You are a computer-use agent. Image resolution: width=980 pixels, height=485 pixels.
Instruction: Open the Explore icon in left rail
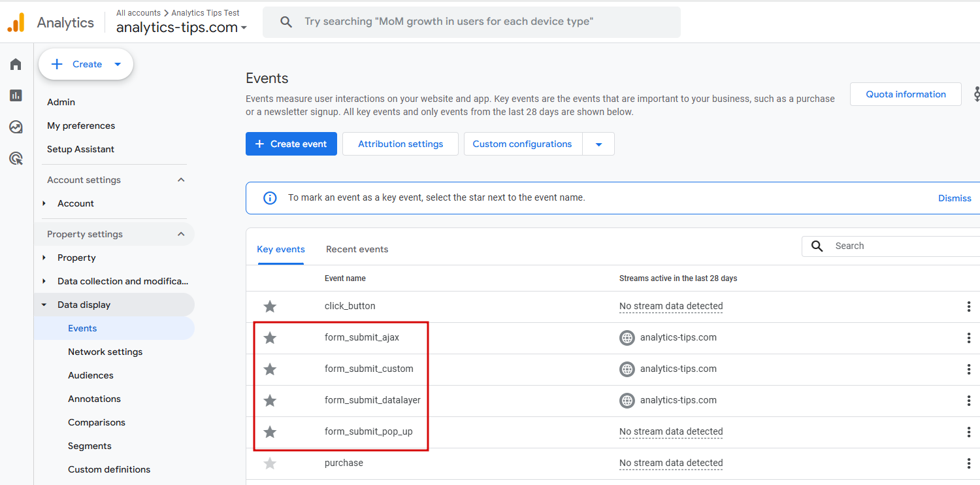click(x=16, y=127)
